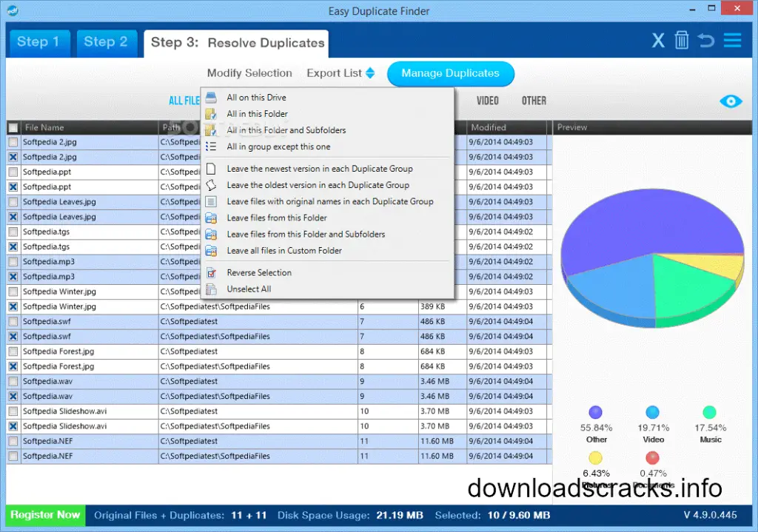This screenshot has height=532, width=758.
Task: Click the X icon in the top toolbar
Action: pos(658,41)
